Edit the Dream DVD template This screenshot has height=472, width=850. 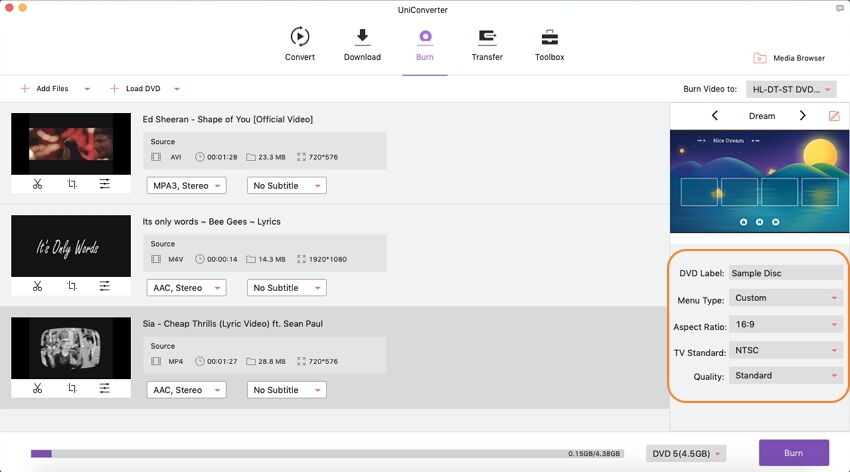[x=834, y=116]
